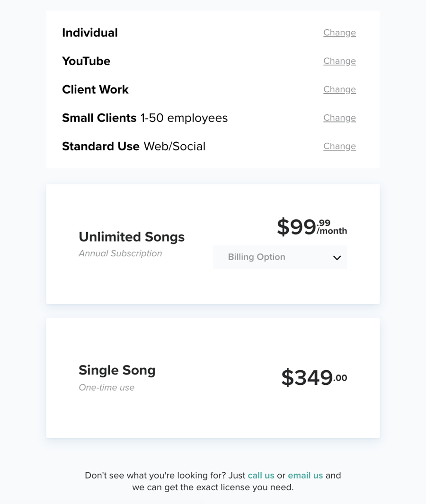Image resolution: width=426 pixels, height=504 pixels.
Task: Click the call us link
Action: click(261, 475)
